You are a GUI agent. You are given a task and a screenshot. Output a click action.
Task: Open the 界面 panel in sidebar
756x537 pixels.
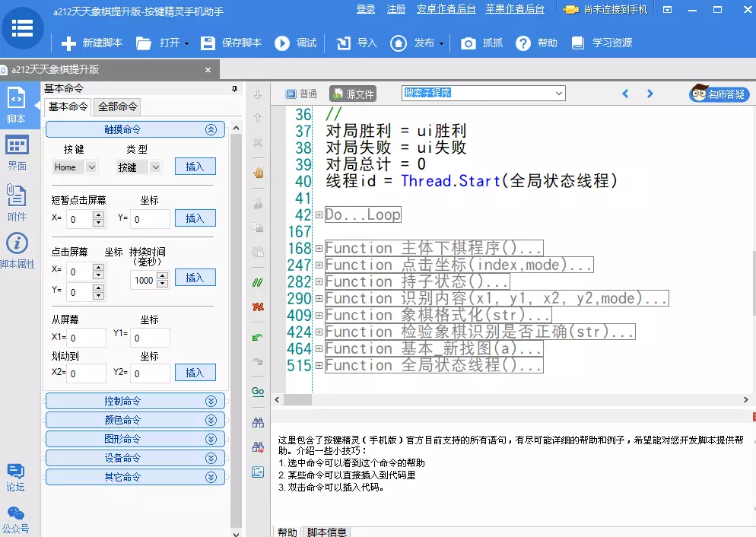(17, 151)
